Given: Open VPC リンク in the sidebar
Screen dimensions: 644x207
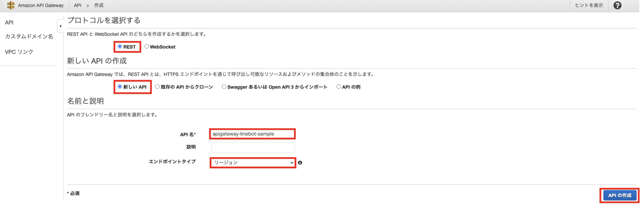Looking at the screenshot, I should (x=19, y=52).
